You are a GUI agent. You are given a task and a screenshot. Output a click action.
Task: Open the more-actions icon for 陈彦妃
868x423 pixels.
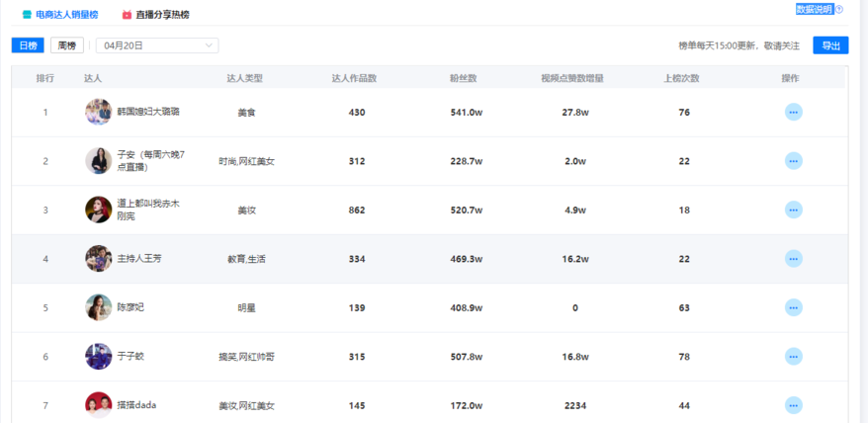click(x=793, y=307)
